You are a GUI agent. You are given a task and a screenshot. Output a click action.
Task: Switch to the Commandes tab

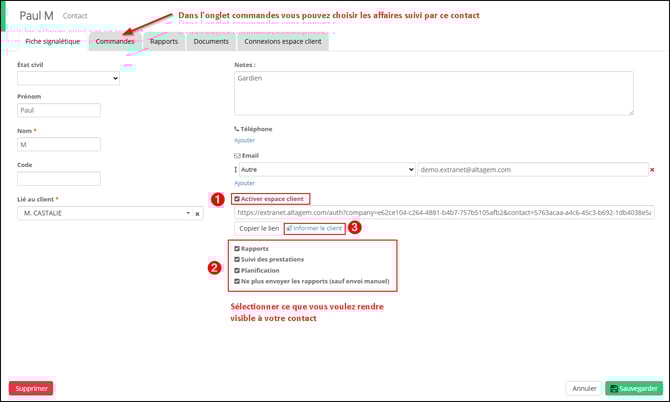coord(114,41)
